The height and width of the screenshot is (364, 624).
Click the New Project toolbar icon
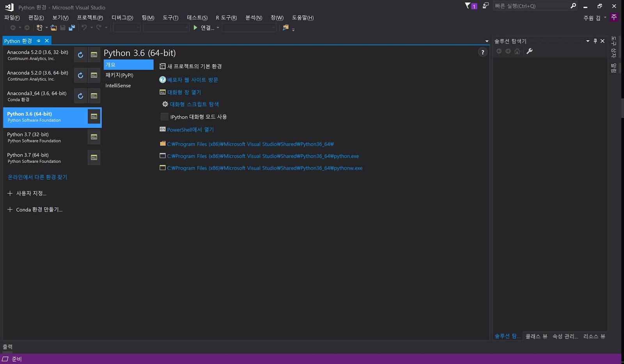click(39, 28)
